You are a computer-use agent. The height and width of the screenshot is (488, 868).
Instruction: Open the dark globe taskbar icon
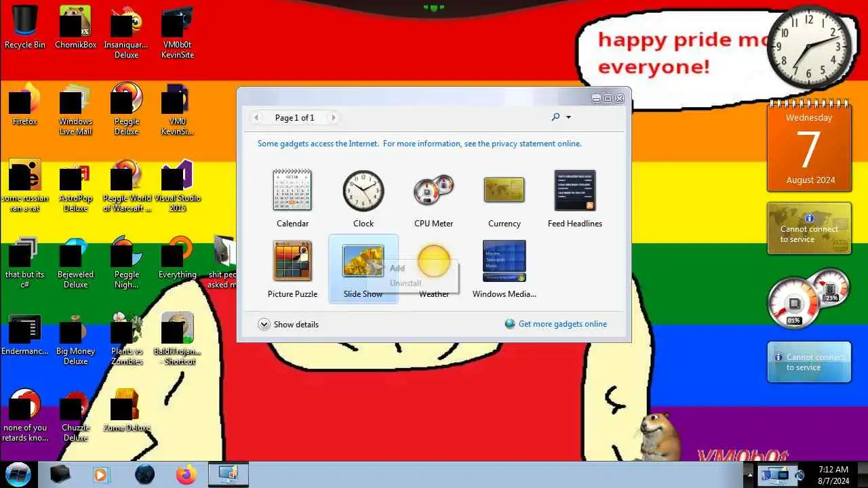(x=144, y=474)
